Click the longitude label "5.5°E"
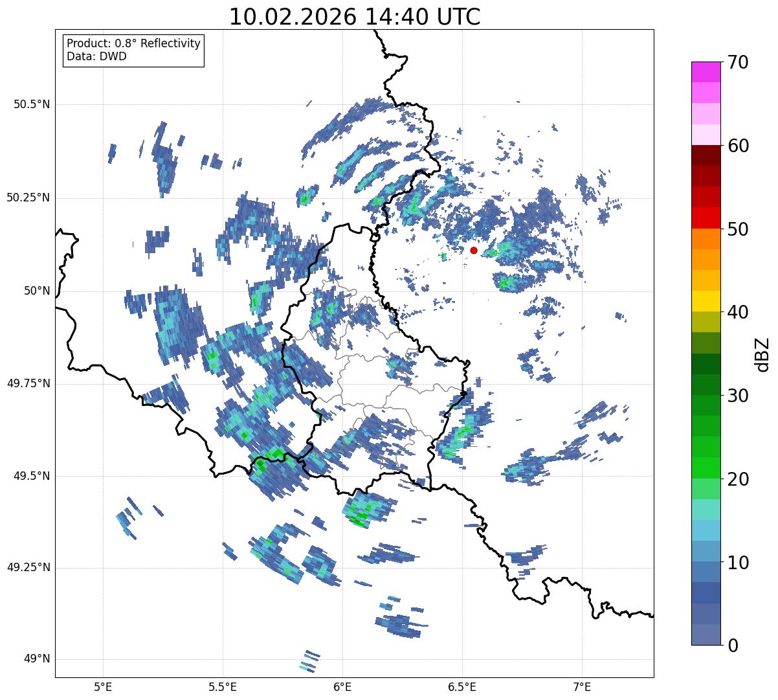Screen dimensions: 778x700 [x=223, y=686]
